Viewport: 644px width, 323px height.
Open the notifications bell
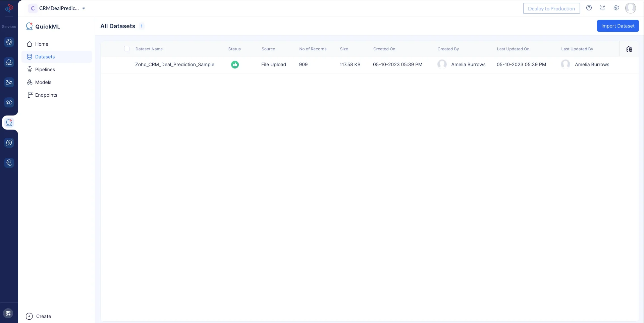pos(602,8)
